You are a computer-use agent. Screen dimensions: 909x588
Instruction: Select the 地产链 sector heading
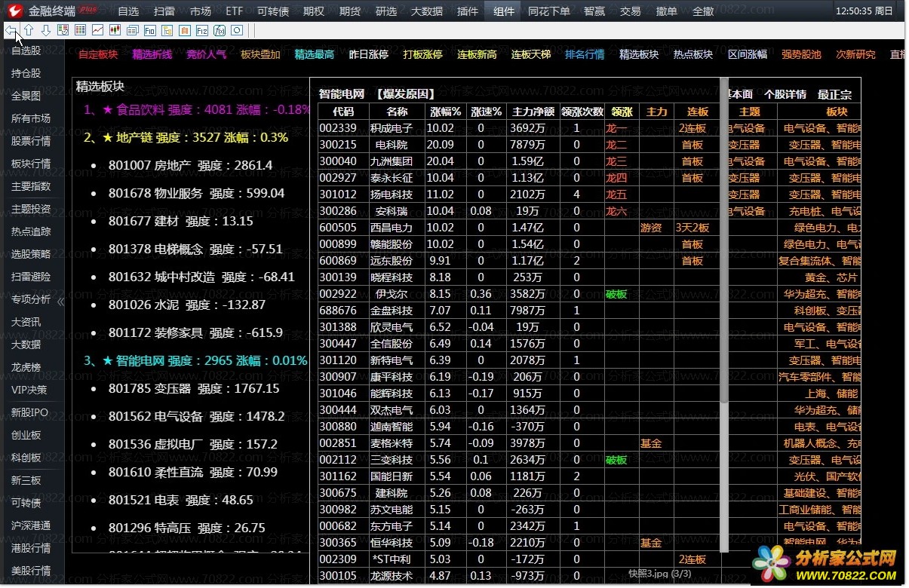pos(186,137)
